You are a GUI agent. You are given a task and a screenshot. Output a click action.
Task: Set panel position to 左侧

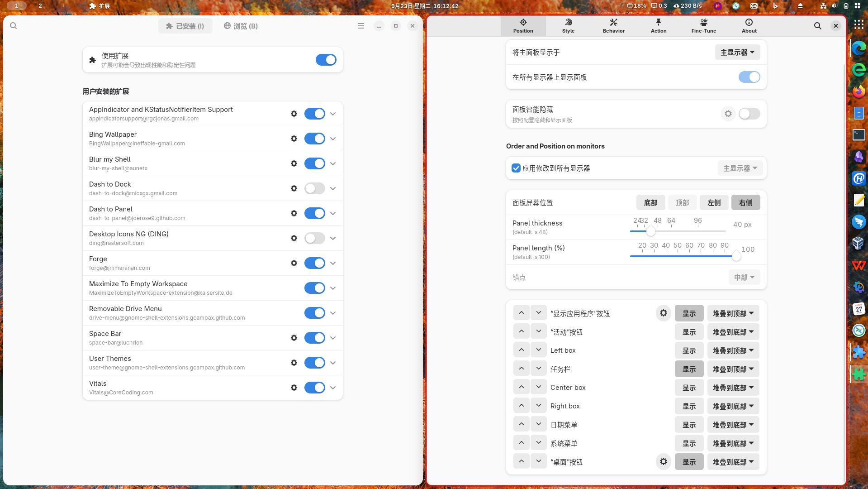714,203
